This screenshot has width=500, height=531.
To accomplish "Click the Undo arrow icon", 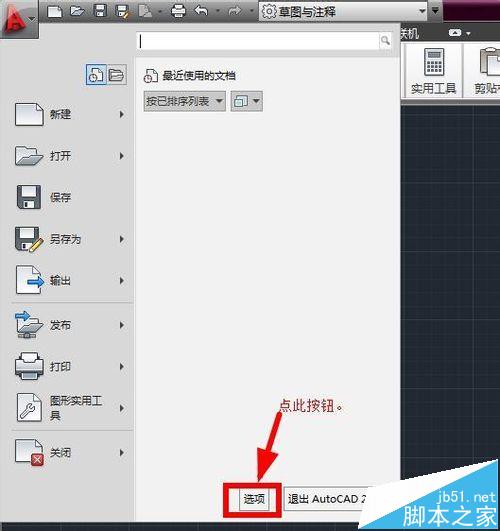I will point(201,11).
